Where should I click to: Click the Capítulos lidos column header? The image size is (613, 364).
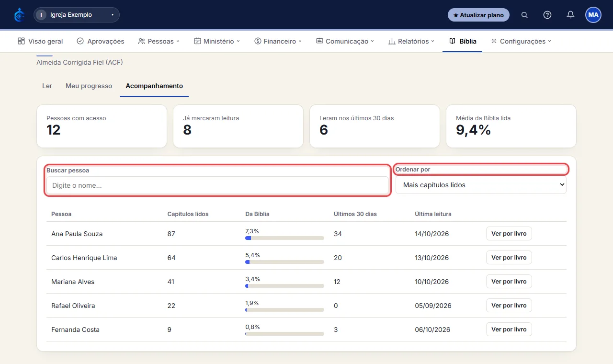(188, 214)
